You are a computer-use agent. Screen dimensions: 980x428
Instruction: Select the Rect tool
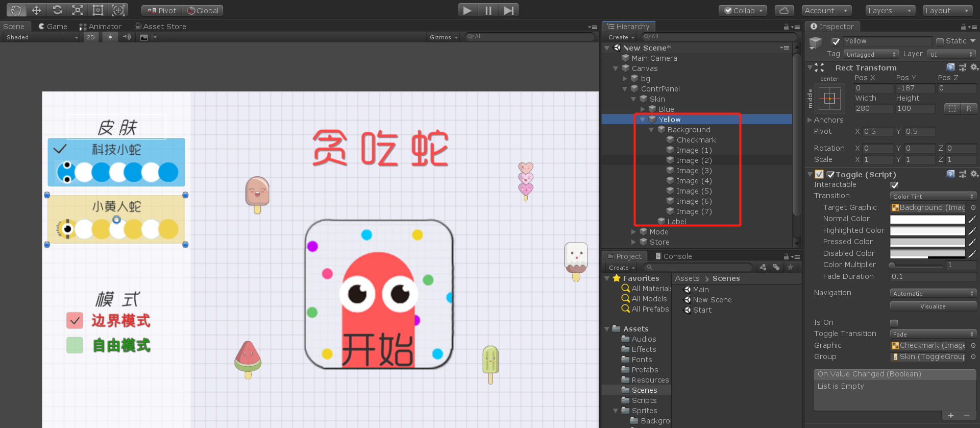[x=98, y=10]
